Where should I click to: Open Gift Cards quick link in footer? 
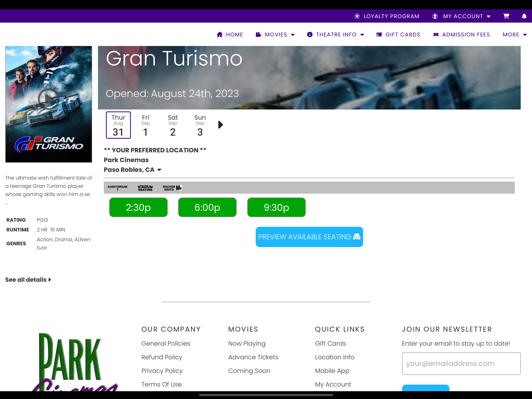[330, 343]
